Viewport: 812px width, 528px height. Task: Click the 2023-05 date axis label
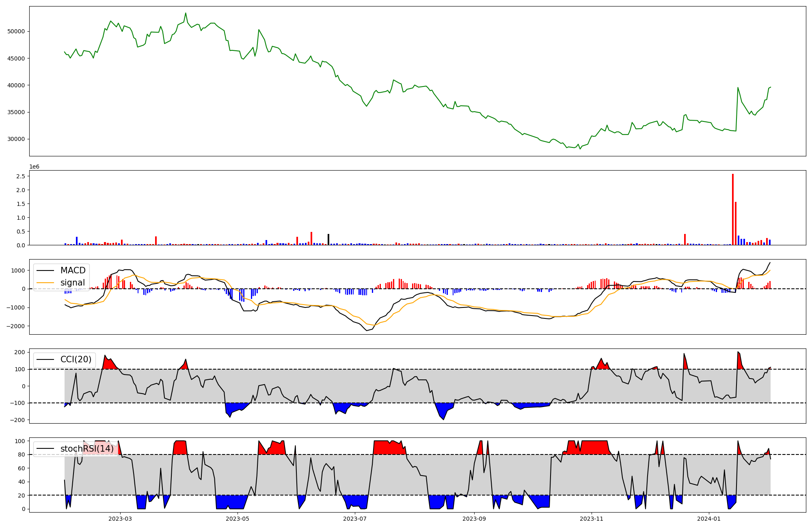pos(238,519)
